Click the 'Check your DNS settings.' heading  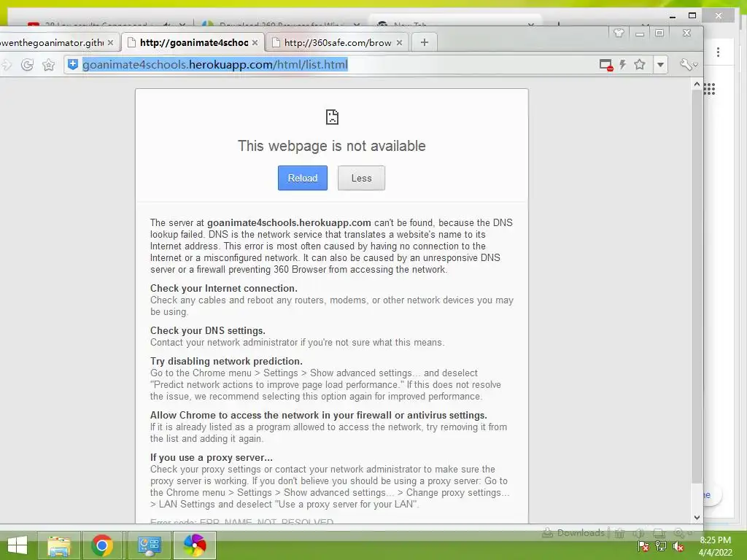coord(208,330)
